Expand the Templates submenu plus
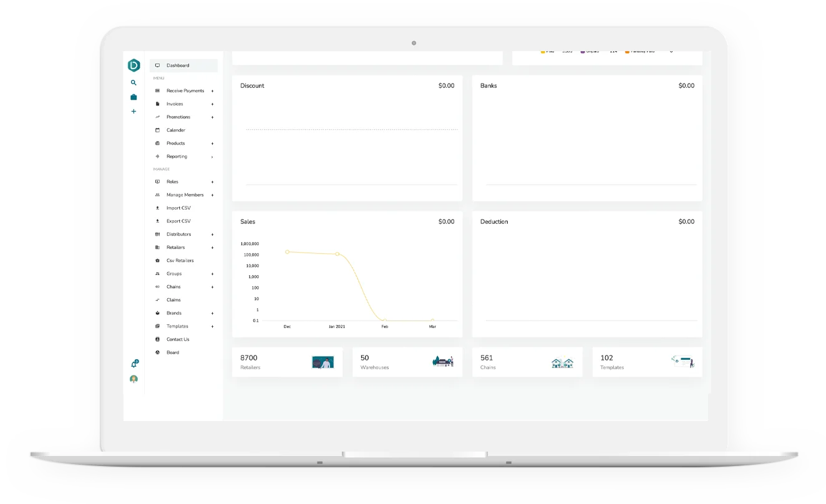This screenshot has width=826, height=504. click(212, 326)
